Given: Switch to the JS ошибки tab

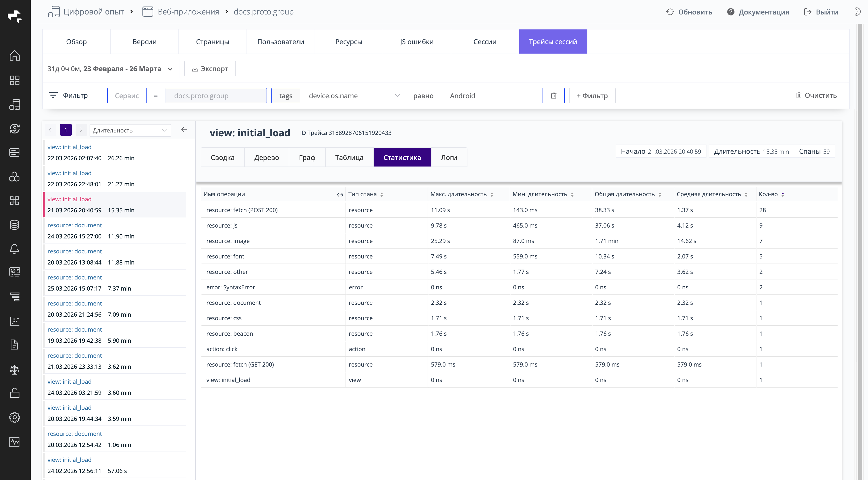Looking at the screenshot, I should point(416,42).
